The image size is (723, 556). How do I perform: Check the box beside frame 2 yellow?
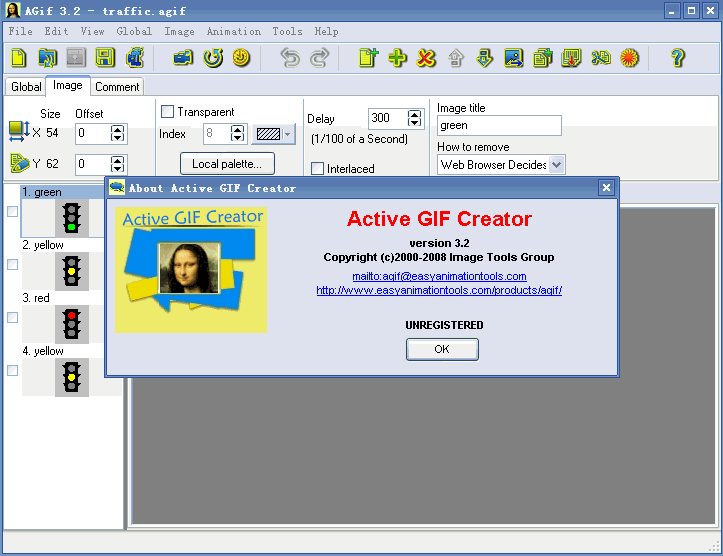12,265
